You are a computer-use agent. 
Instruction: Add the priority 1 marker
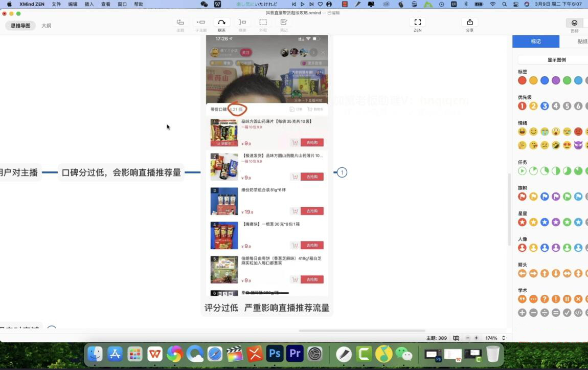pyautogui.click(x=522, y=106)
